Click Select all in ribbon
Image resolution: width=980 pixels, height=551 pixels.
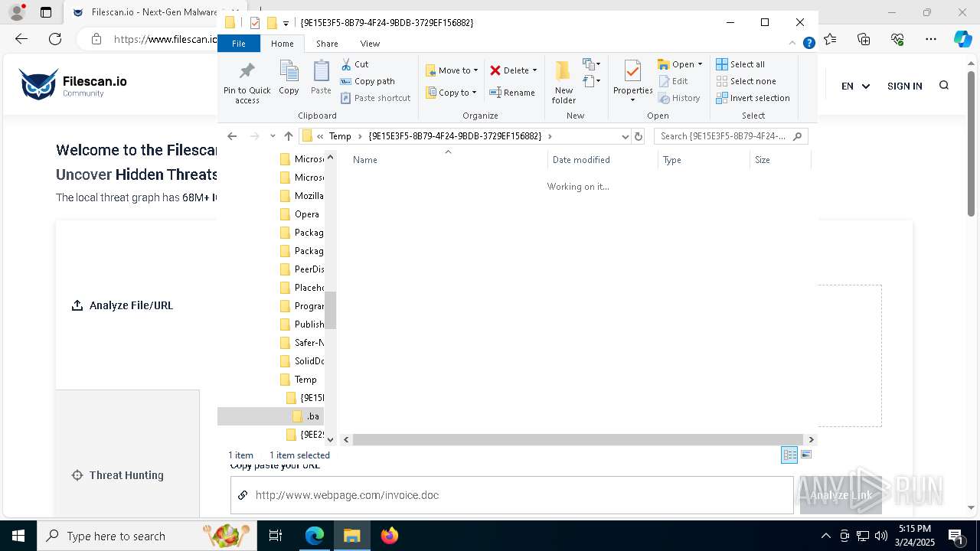(740, 64)
